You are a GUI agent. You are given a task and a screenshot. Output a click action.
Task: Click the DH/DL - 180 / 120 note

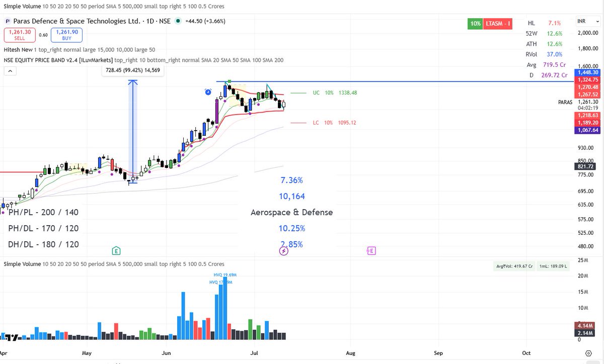[x=43, y=244]
